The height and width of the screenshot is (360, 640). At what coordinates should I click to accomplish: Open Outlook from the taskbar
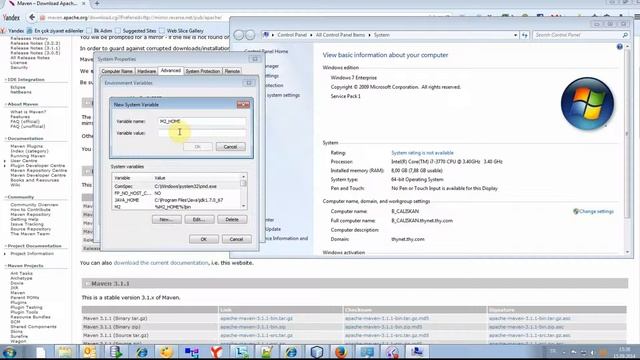pyautogui.click(x=89, y=352)
